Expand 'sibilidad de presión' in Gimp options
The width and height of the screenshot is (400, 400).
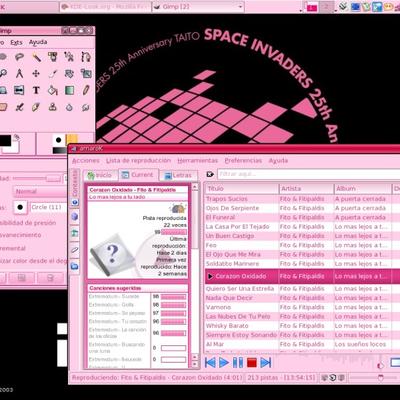28,223
